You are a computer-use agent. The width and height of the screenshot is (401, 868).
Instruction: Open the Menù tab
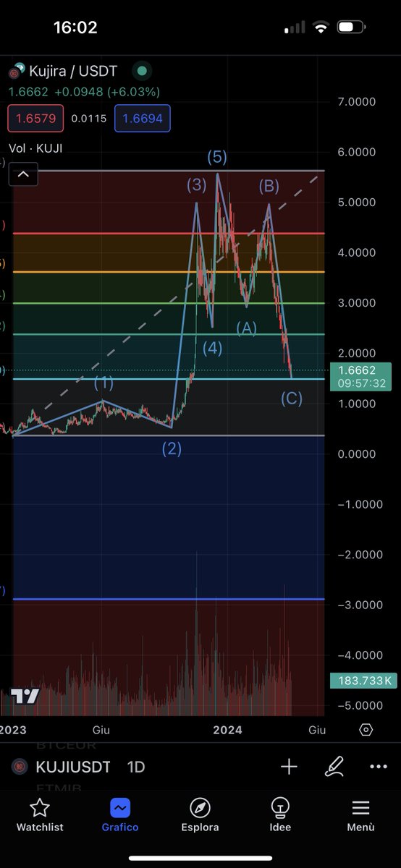360,815
